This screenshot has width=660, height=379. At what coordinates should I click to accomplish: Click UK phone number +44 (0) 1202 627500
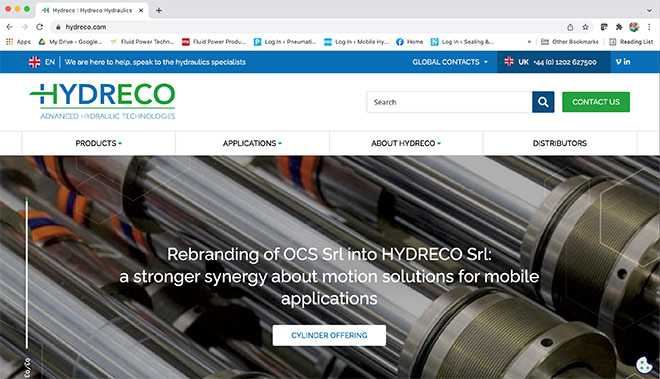click(565, 62)
